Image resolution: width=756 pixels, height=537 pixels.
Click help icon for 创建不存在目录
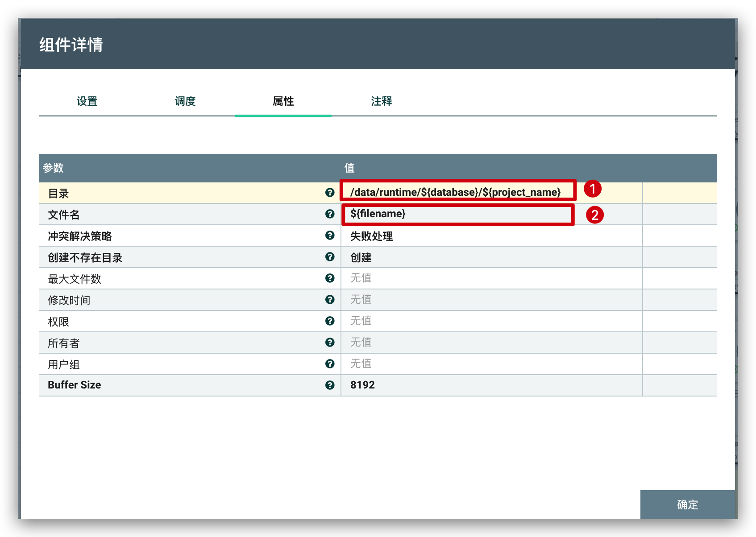(330, 257)
